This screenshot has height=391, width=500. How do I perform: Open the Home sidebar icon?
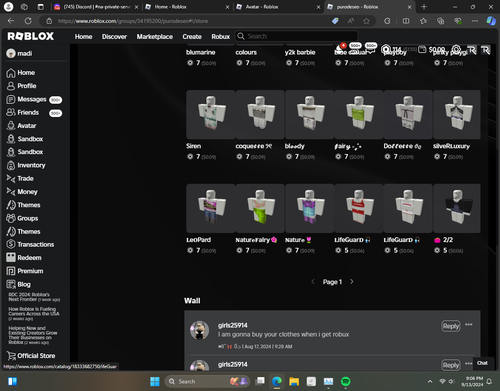pyautogui.click(x=11, y=73)
